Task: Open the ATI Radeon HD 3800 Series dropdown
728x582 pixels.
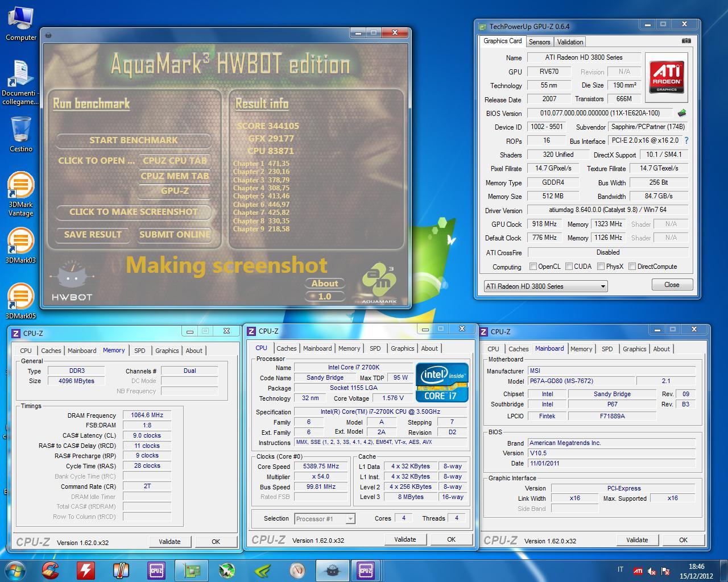Action: (x=545, y=286)
